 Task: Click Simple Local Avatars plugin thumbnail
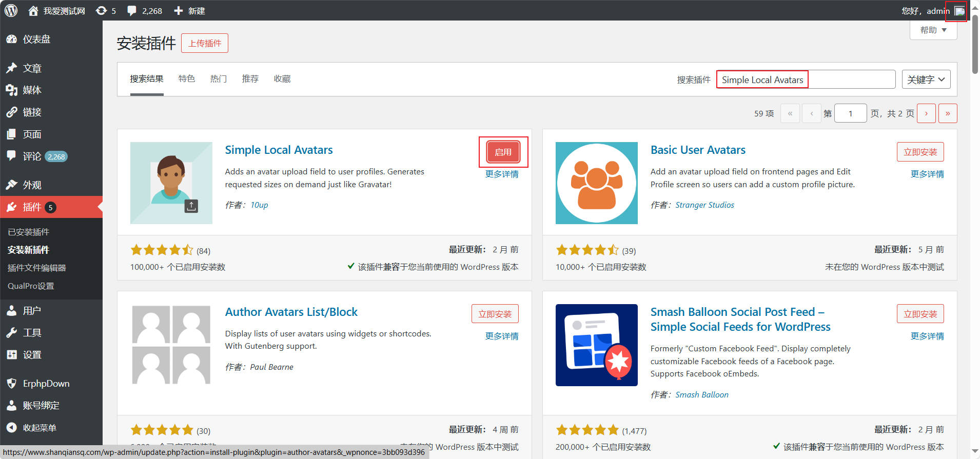click(x=171, y=183)
